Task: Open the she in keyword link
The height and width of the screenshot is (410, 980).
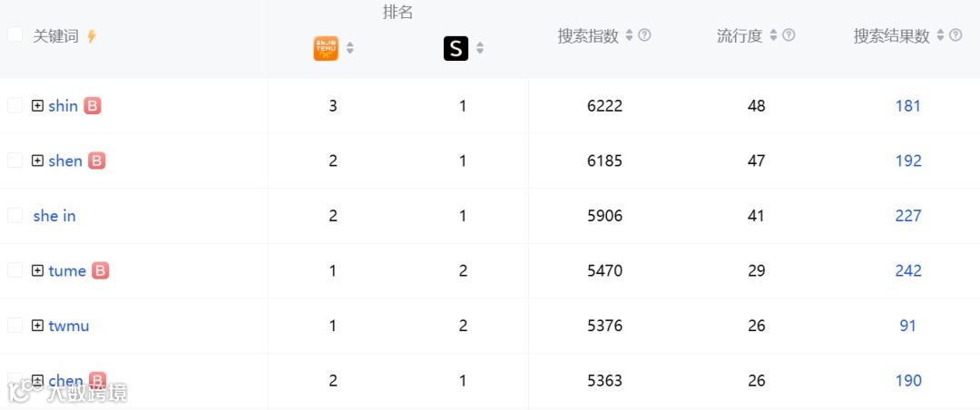Action: pos(54,216)
